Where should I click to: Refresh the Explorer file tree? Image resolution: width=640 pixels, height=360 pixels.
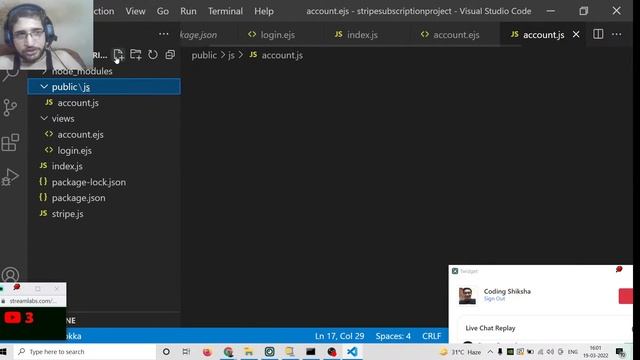[x=153, y=54]
